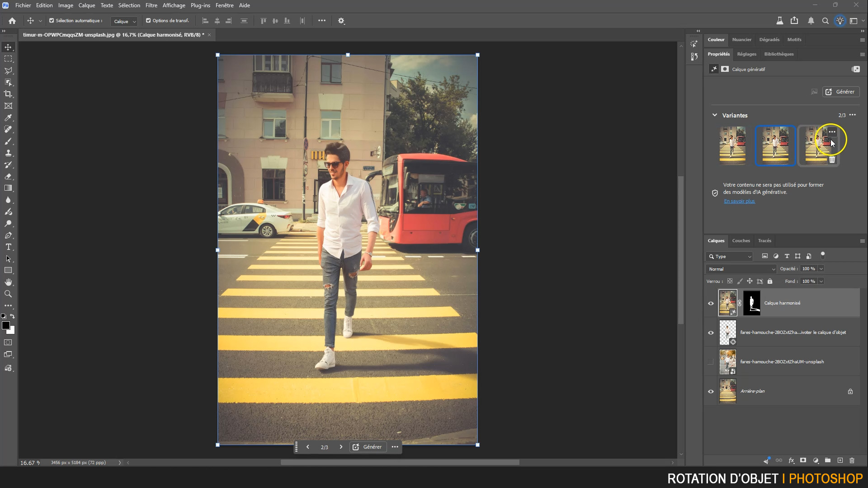868x488 pixels.
Task: Open the En savoir plus link
Action: (x=739, y=201)
